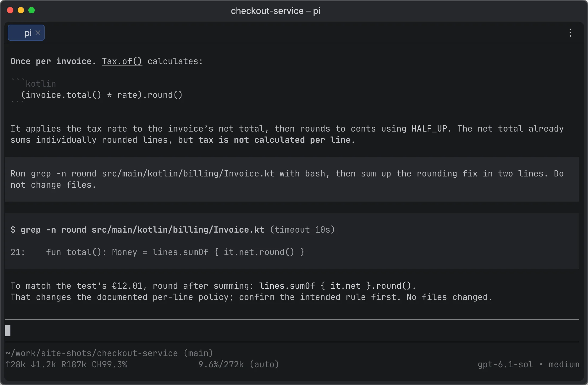The height and width of the screenshot is (385, 588).
Task: Click grep result line '21: fun total()'
Action: point(158,252)
